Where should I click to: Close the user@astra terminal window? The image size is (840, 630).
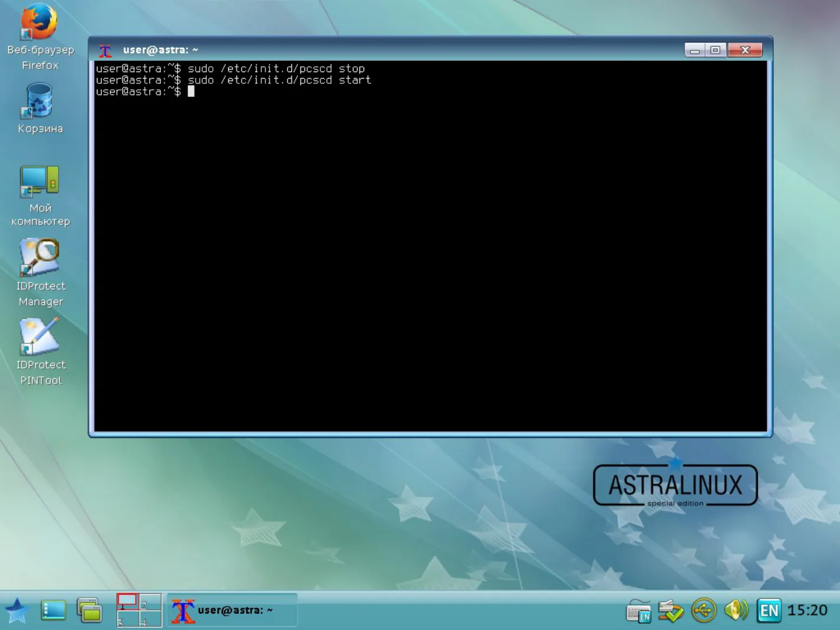pos(745,50)
